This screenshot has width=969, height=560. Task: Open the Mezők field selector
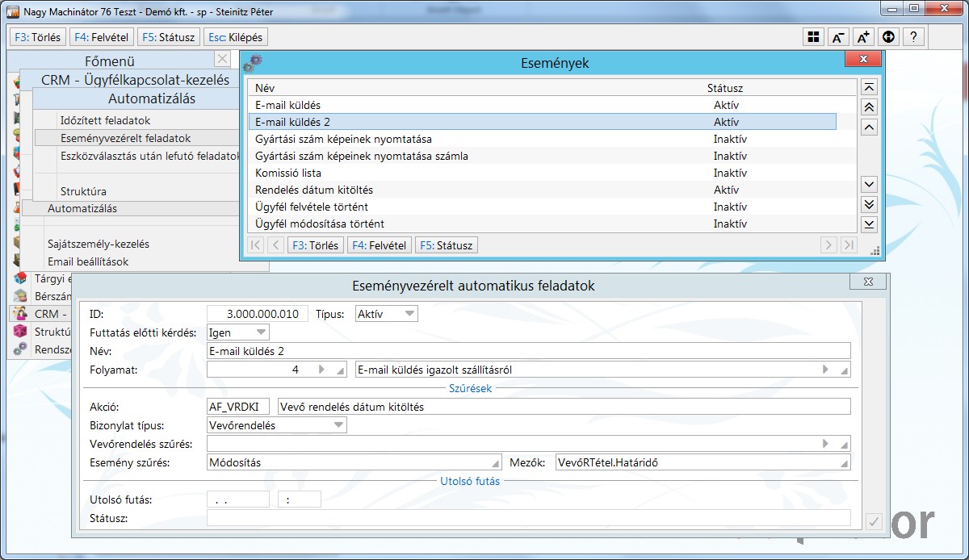click(844, 463)
